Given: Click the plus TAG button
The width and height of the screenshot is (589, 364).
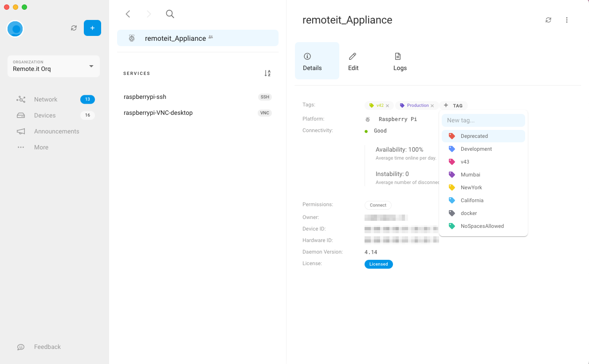Looking at the screenshot, I should 453,106.
